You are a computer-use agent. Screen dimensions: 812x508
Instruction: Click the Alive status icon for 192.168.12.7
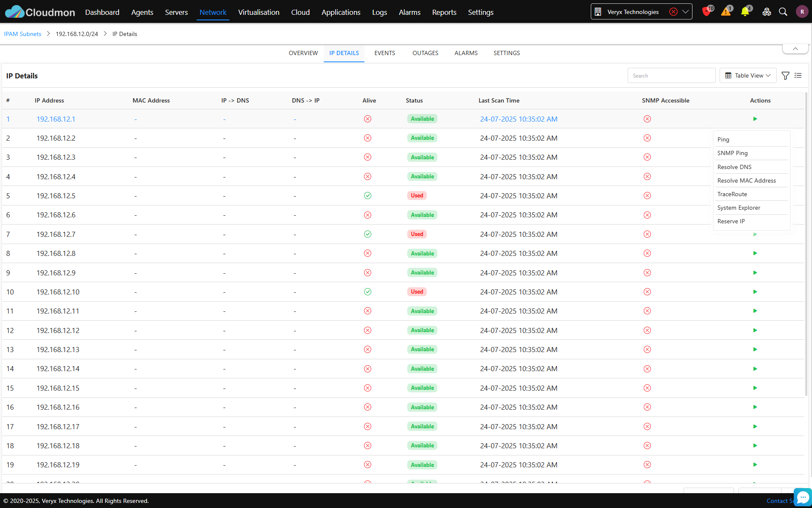367,234
